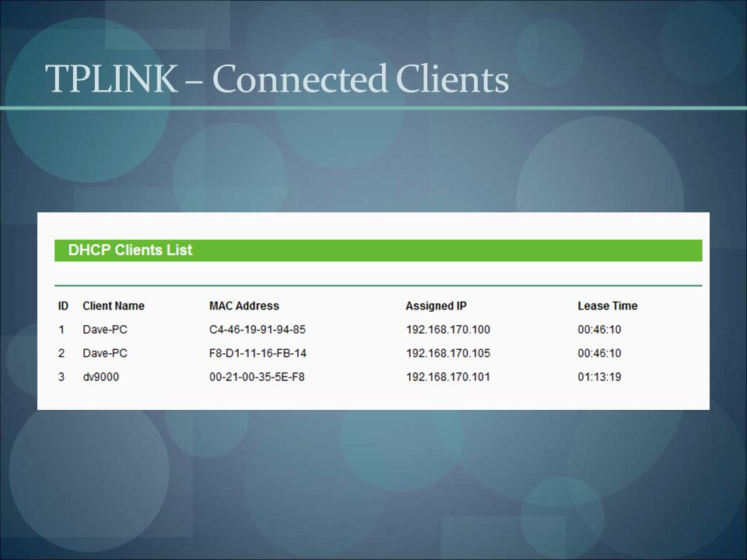Select the Lease Time column header

(x=608, y=306)
